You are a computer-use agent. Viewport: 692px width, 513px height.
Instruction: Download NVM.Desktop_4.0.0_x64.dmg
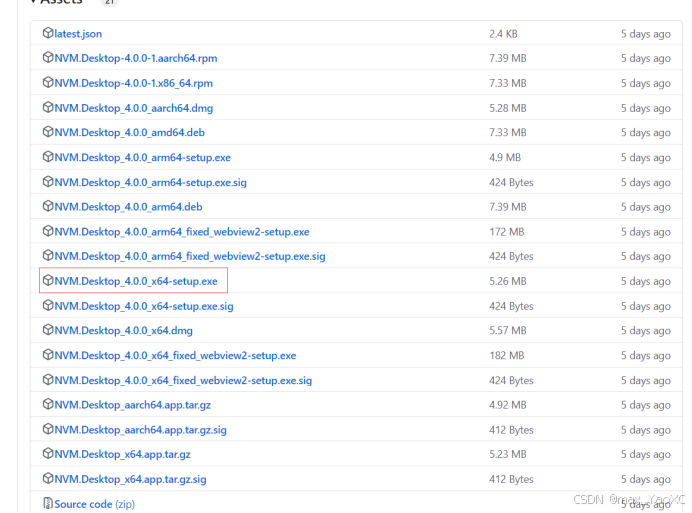point(124,331)
